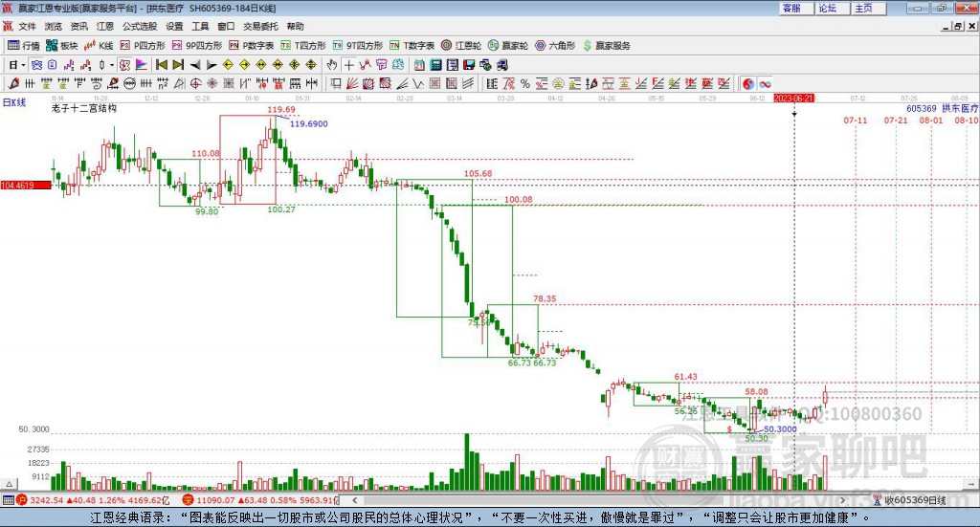Open 六角形 hexagon chart

(555, 46)
